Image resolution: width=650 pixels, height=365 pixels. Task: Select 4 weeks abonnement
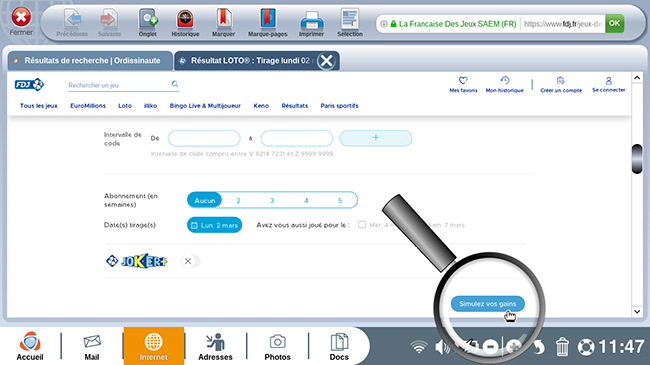pos(306,200)
